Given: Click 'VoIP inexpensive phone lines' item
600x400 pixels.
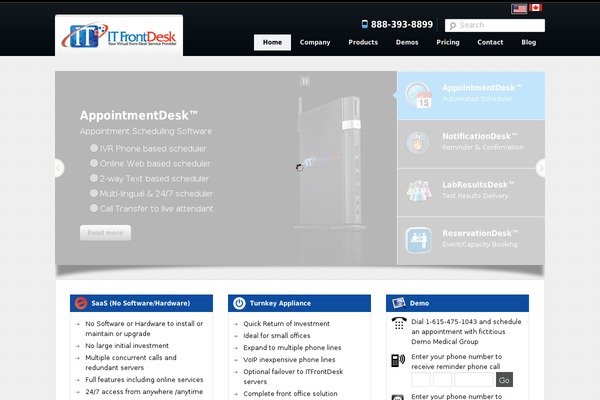Looking at the screenshot, I should (289, 360).
